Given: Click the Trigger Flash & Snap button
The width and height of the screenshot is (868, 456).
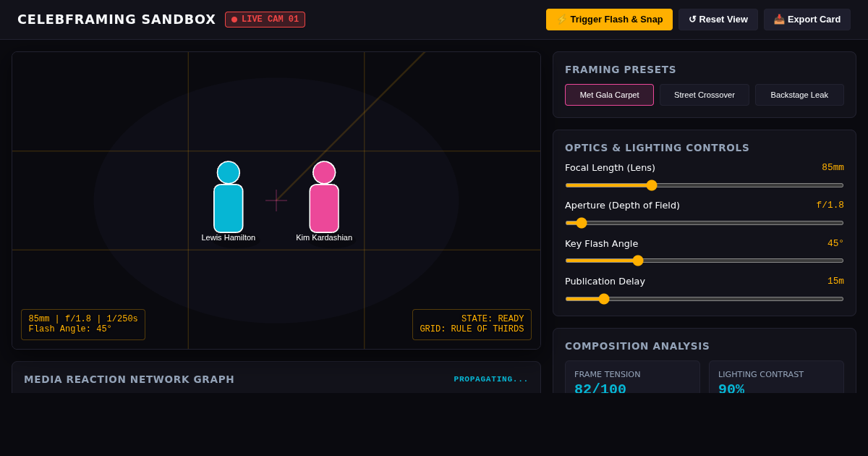Looking at the screenshot, I should (609, 20).
